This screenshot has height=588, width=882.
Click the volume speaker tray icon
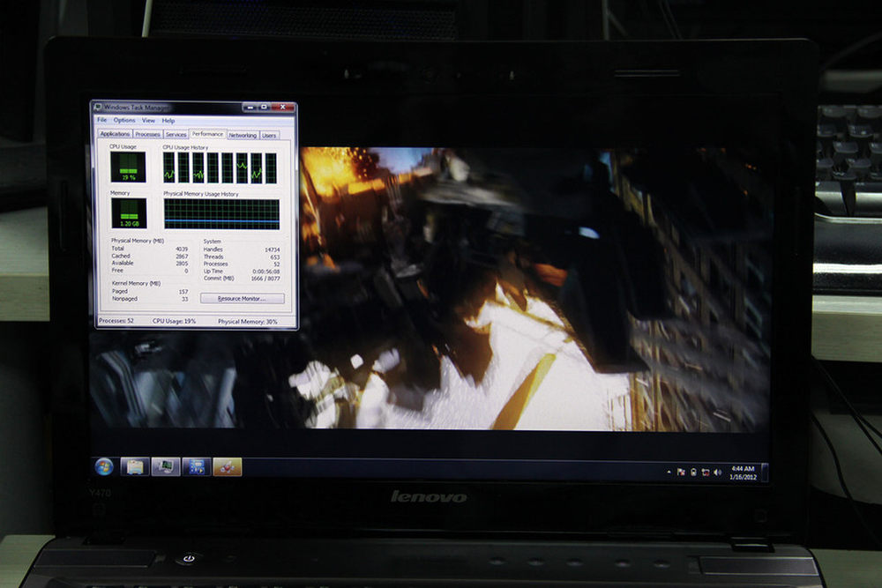[x=717, y=473]
